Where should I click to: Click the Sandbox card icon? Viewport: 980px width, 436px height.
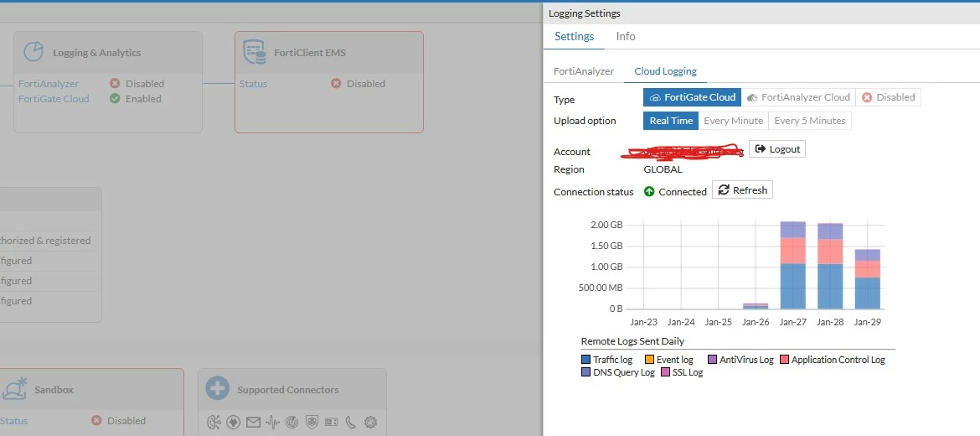click(x=15, y=388)
